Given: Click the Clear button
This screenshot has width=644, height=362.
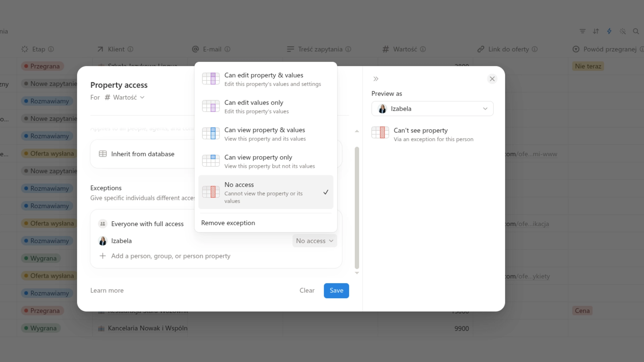Looking at the screenshot, I should (x=307, y=291).
